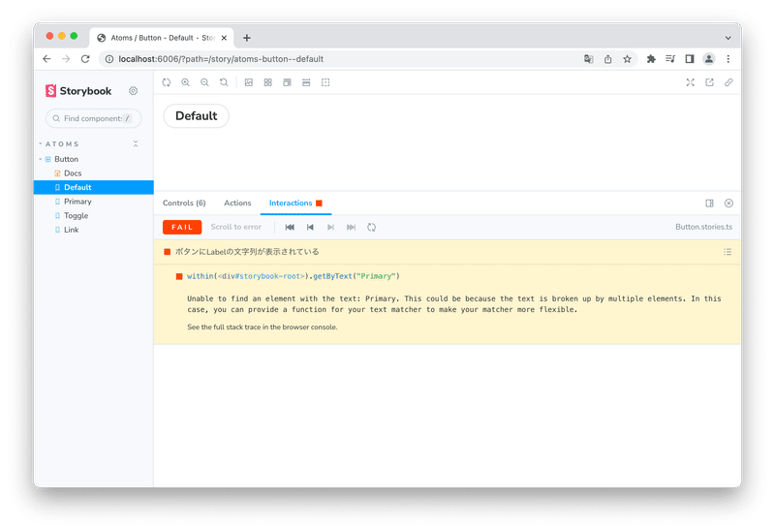Select the within getByText failed step
The width and height of the screenshot is (775, 532).
point(294,276)
